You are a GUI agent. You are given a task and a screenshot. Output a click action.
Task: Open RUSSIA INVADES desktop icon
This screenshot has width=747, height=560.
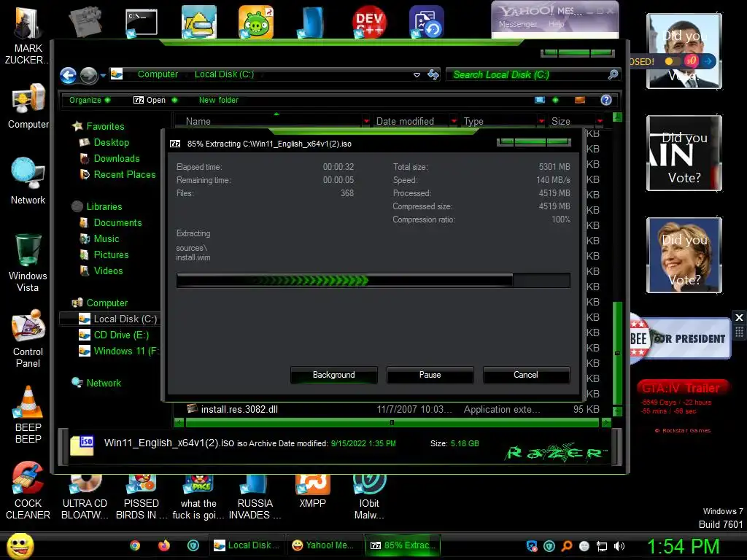(255, 497)
